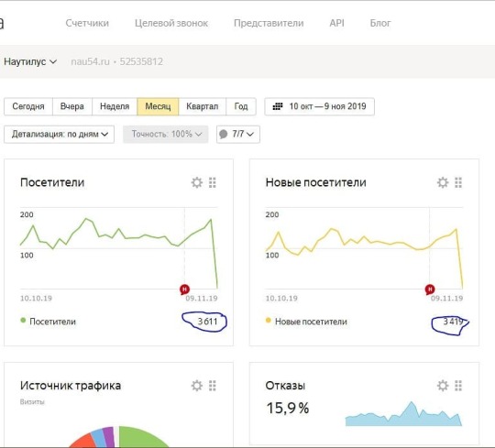Viewport: 495px width, 448px height.
Task: Open date range 10 окт — 9 ноя 2019
Action: (x=320, y=106)
